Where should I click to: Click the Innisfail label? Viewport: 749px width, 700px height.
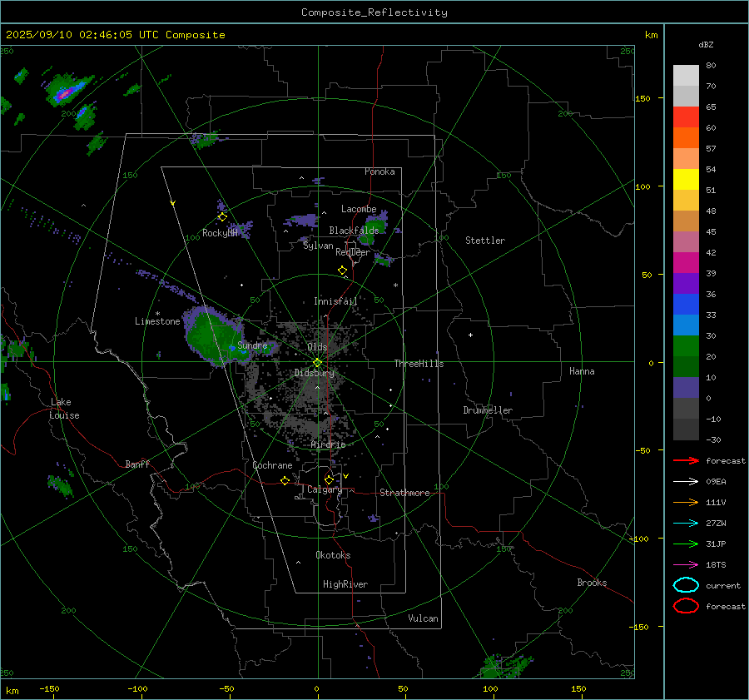pos(335,301)
